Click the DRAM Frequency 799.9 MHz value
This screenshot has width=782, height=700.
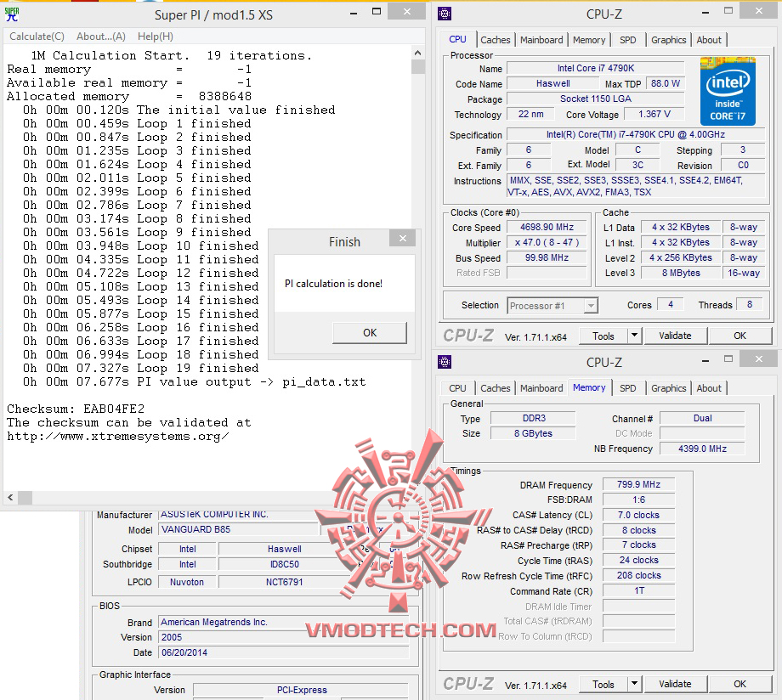pyautogui.click(x=638, y=484)
